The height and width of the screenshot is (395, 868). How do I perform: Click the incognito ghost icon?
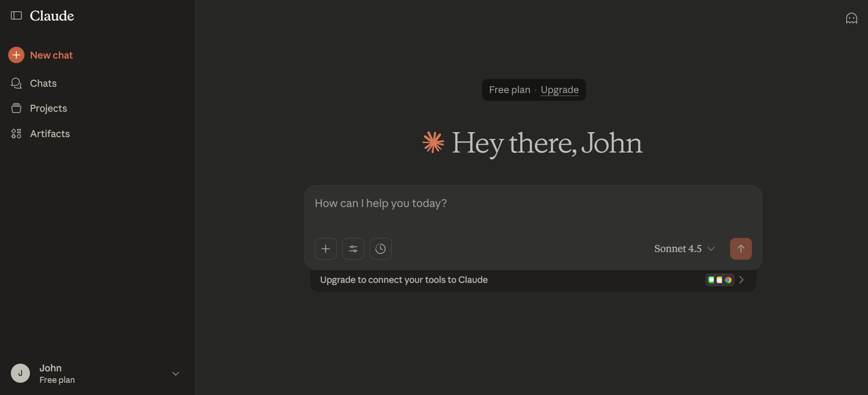pyautogui.click(x=851, y=18)
